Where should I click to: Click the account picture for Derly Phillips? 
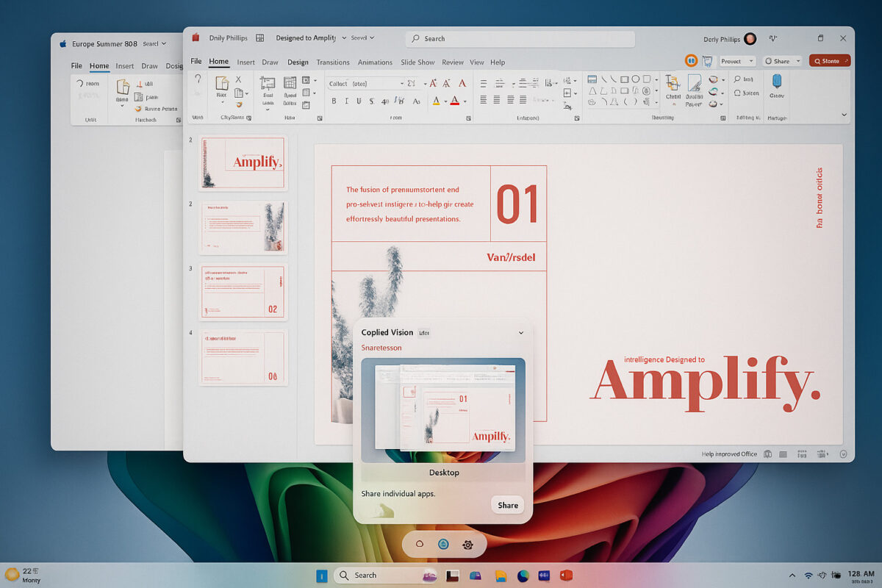coord(750,39)
